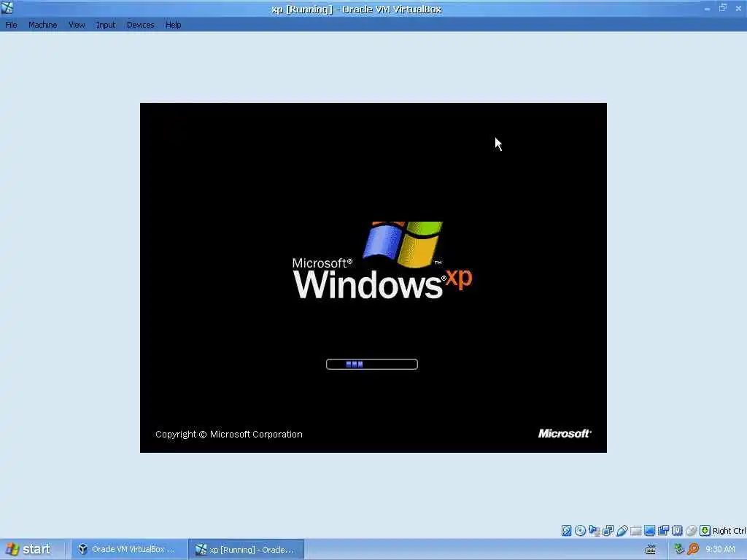Click the optical disc status icon
Image resolution: width=747 pixels, height=560 pixels.
[580, 531]
